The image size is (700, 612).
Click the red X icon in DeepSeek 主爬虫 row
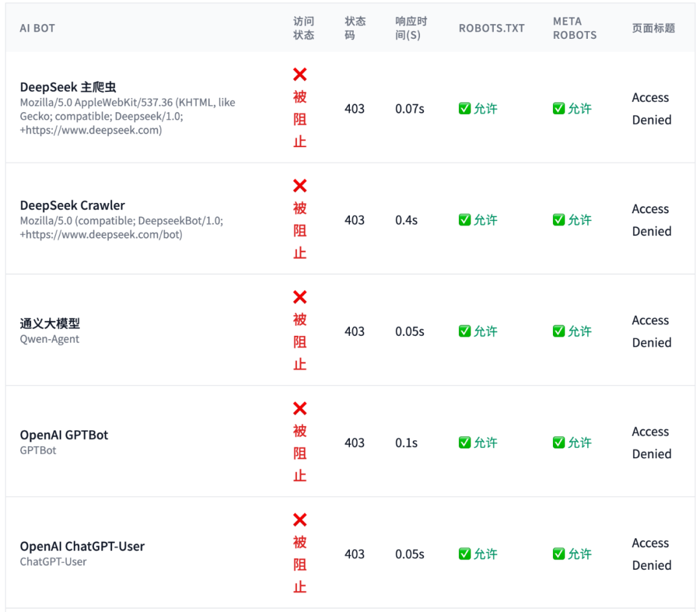(299, 75)
